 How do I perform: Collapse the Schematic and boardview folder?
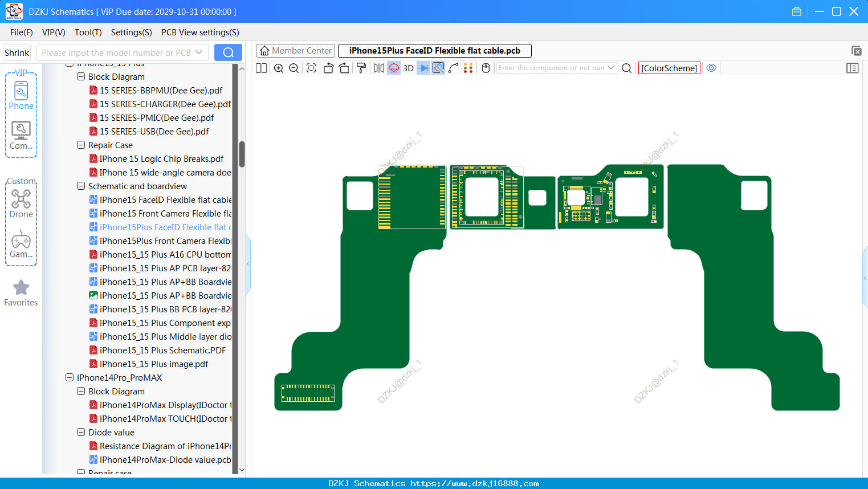[81, 186]
